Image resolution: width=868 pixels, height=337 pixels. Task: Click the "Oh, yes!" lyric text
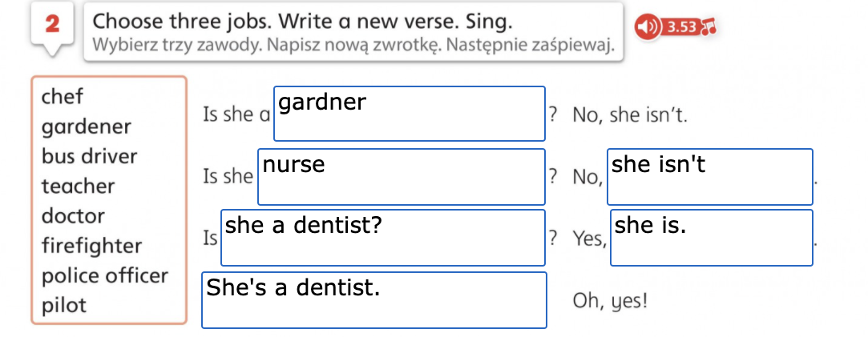(x=610, y=301)
